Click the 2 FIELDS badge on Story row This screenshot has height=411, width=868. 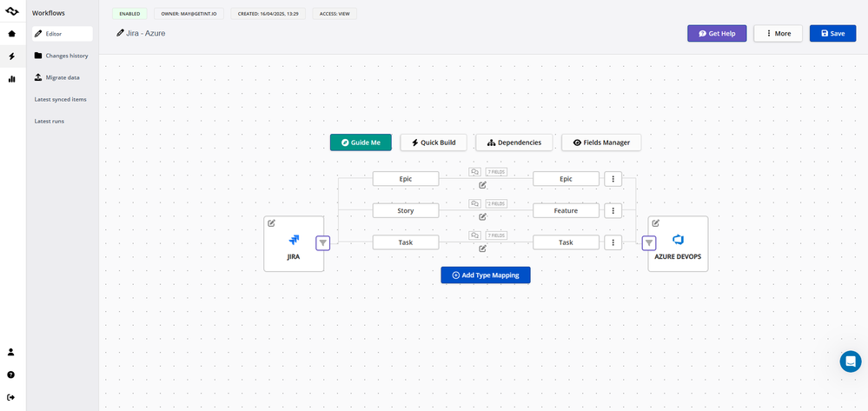point(496,203)
